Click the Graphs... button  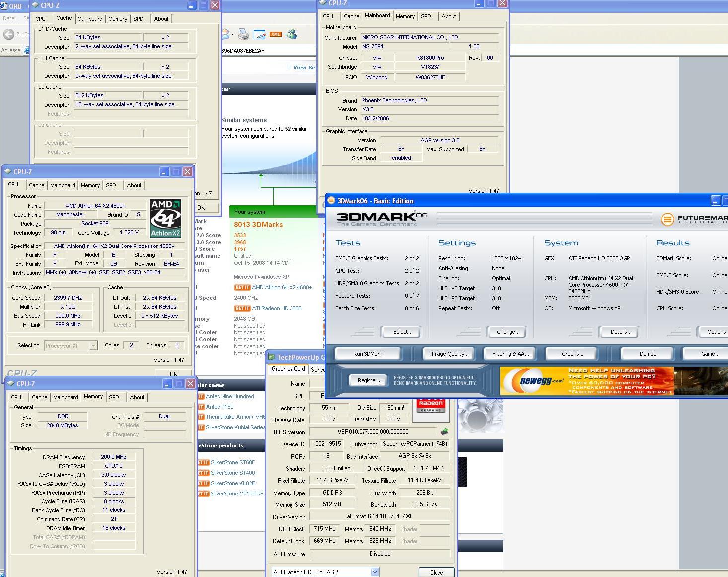(x=572, y=354)
